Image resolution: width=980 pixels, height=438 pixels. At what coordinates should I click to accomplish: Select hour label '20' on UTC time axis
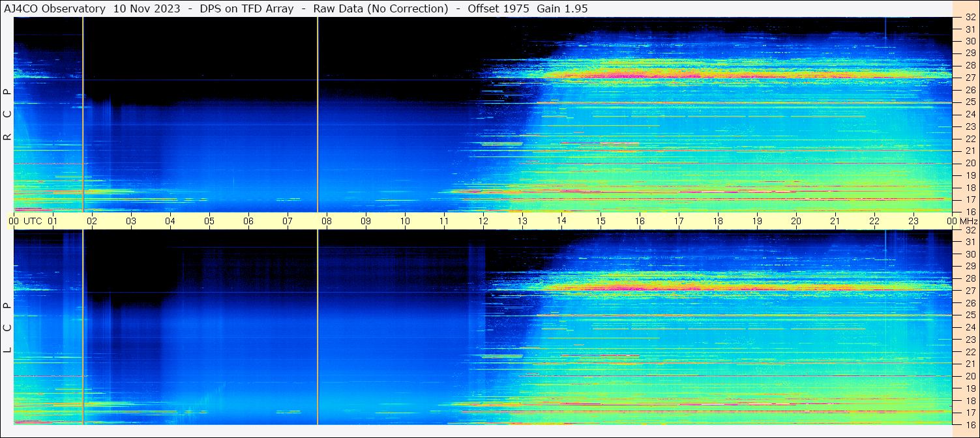pyautogui.click(x=796, y=221)
